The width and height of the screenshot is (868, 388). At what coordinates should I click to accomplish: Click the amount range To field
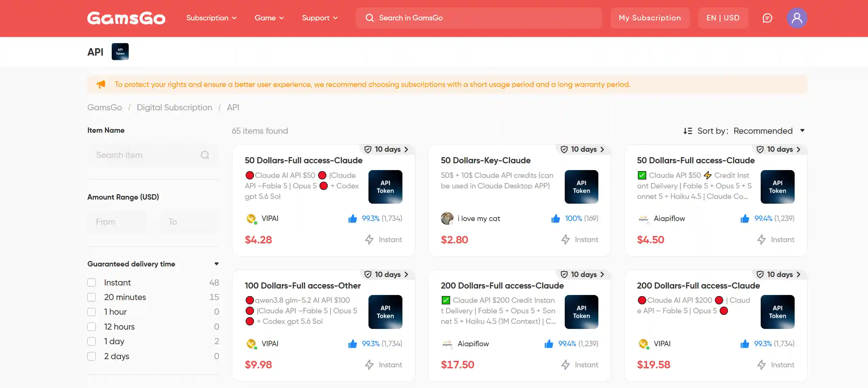(x=189, y=222)
